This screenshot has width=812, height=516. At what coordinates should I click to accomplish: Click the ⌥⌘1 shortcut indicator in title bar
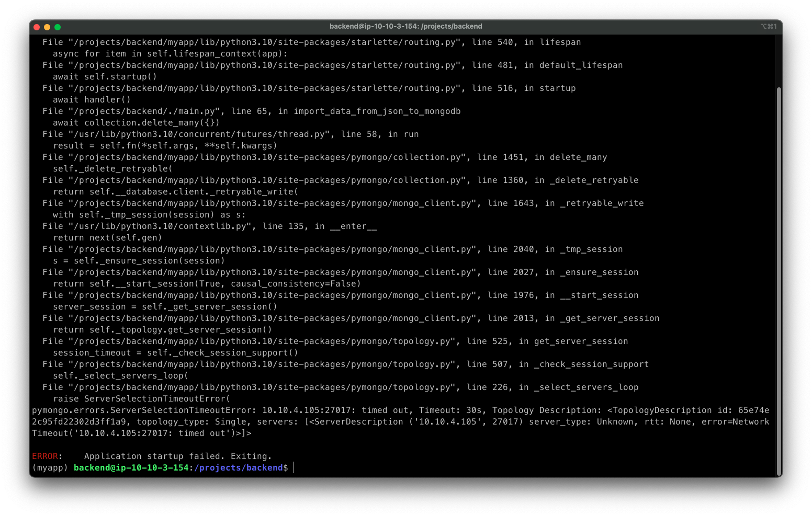pos(768,27)
